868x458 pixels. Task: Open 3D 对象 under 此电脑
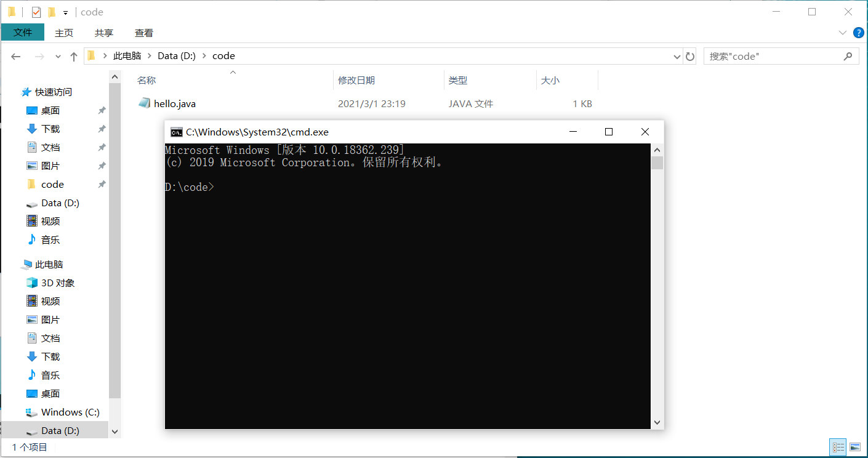pos(58,283)
